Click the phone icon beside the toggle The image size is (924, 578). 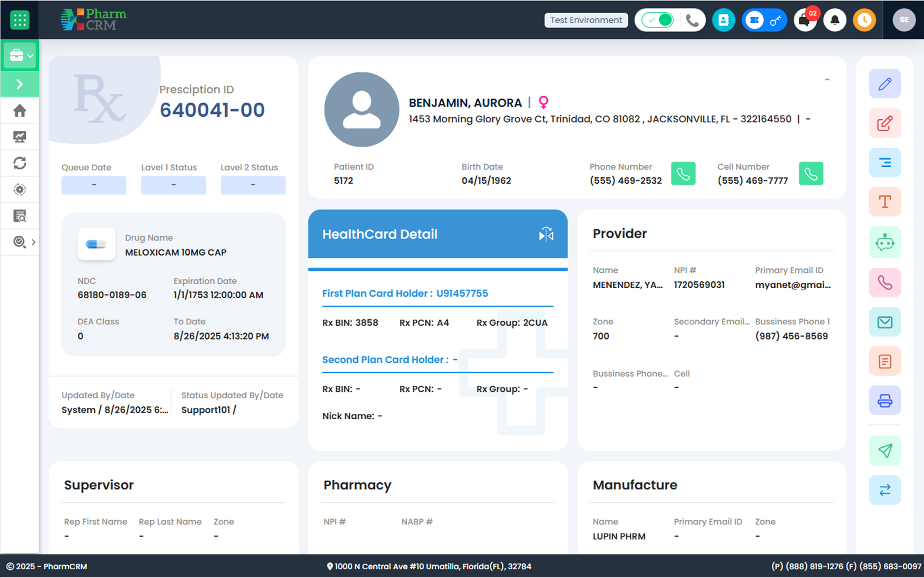[x=692, y=20]
